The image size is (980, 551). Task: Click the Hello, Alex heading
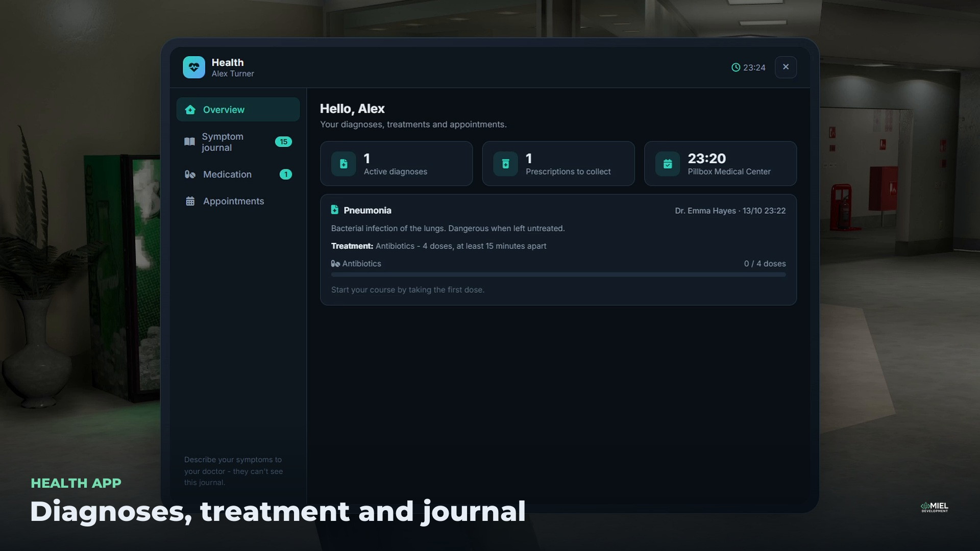352,109
